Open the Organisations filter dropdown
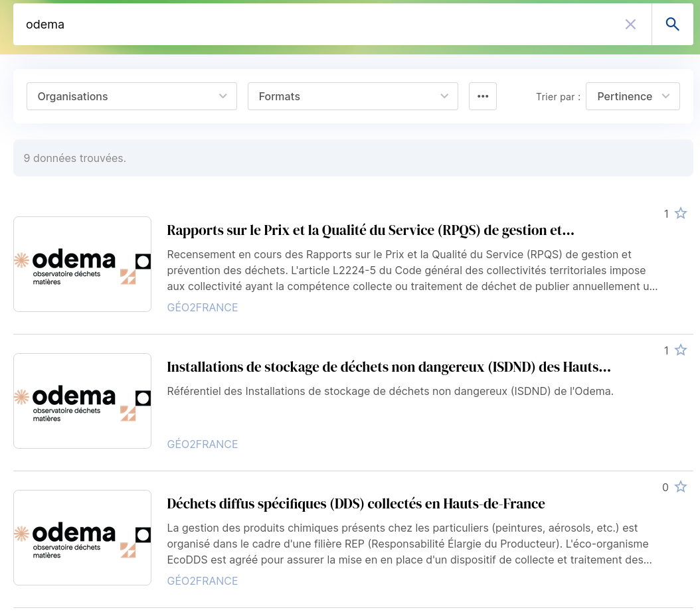 pos(131,96)
